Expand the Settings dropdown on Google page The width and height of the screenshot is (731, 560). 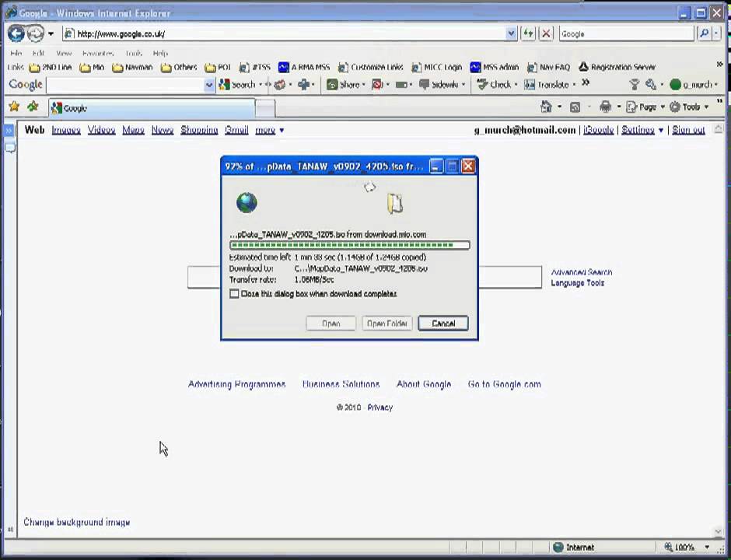pos(642,130)
